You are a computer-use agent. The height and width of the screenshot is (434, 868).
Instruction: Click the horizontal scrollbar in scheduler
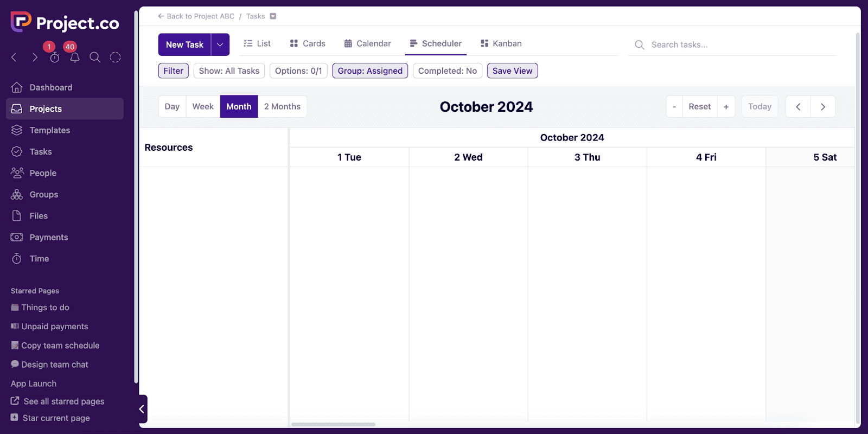coord(333,424)
